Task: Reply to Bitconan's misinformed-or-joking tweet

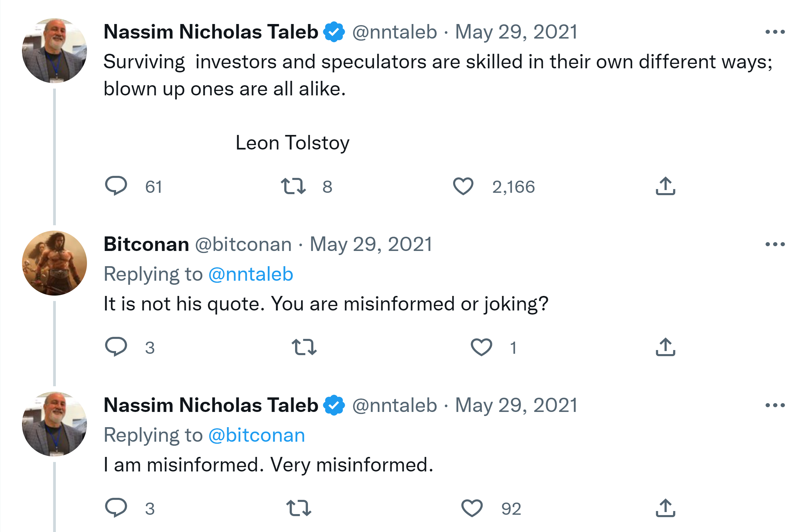Action: (x=116, y=347)
